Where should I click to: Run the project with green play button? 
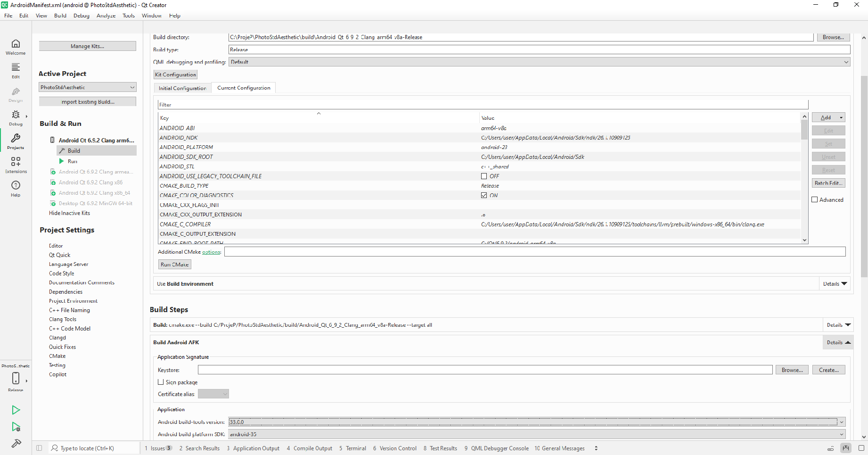tap(16, 410)
